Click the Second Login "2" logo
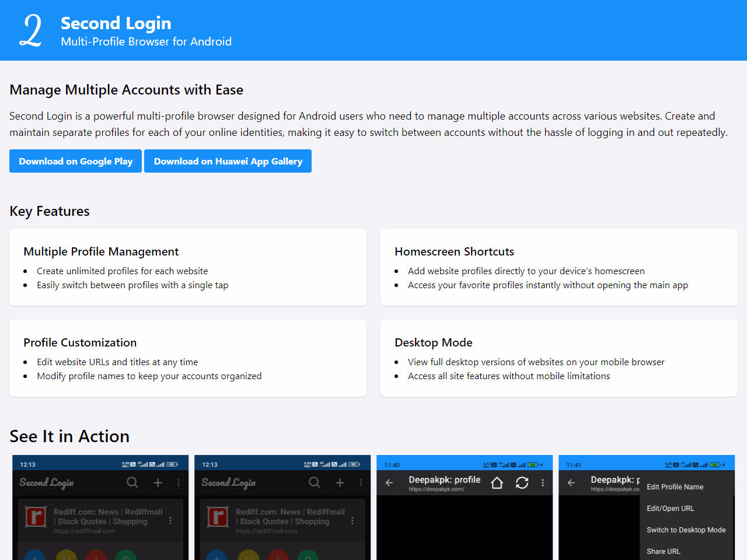The image size is (747, 560). (x=30, y=30)
